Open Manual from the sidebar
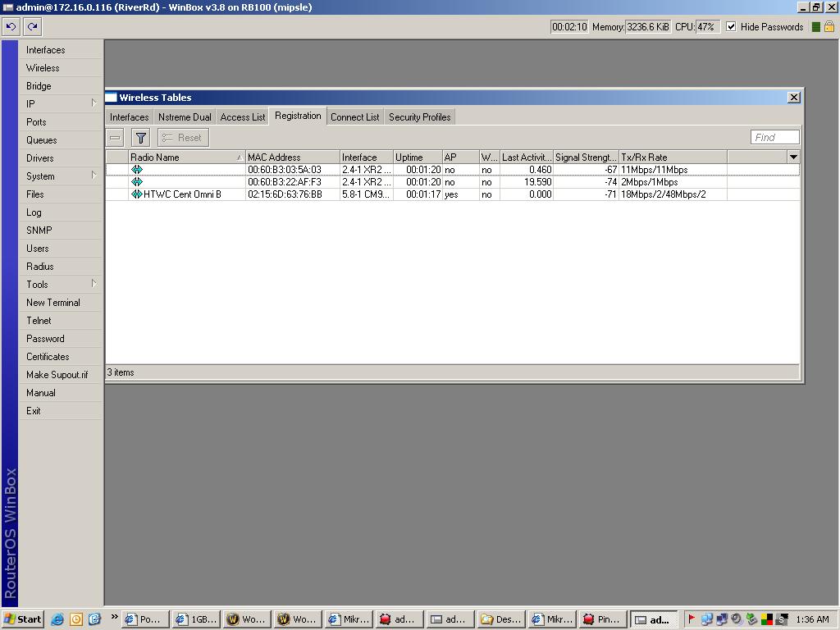This screenshot has height=630, width=840. pyautogui.click(x=61, y=393)
